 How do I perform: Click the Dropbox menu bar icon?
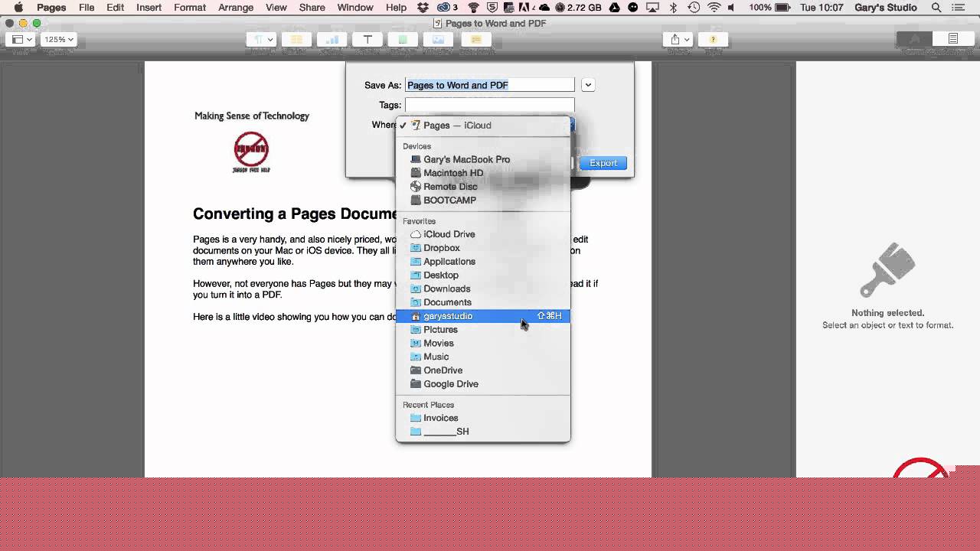coord(423,8)
